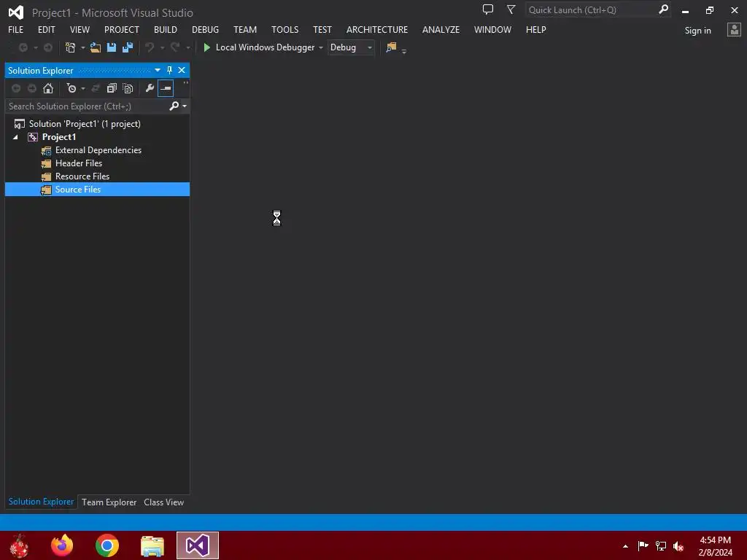Click the Solution Explorer Home icon

(48, 88)
